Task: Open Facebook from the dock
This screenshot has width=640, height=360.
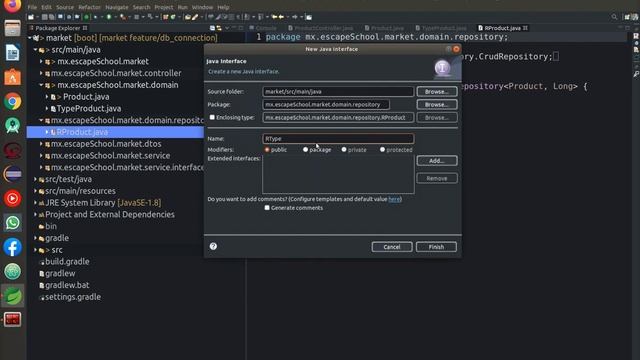Action: click(12, 247)
